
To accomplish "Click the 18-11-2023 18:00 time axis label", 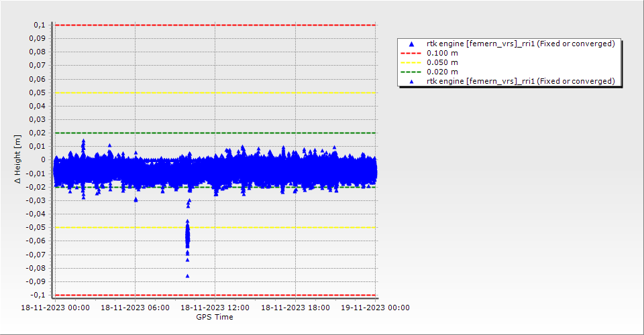I will click(x=295, y=308).
